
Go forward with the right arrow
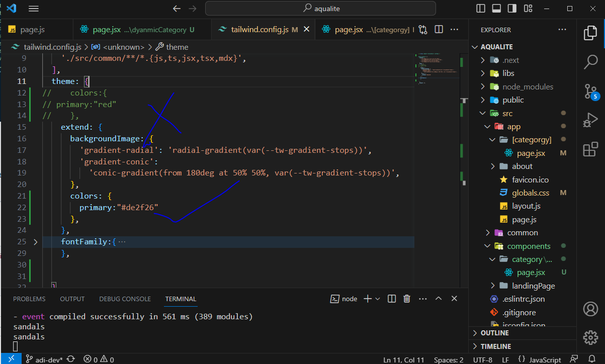192,9
